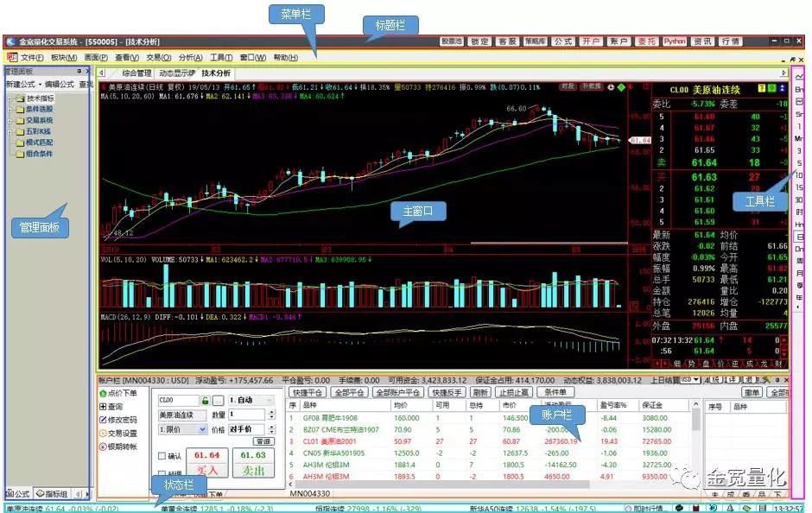Switch to the 综合管理 tab
This screenshot has height=513, width=812.
tap(136, 73)
